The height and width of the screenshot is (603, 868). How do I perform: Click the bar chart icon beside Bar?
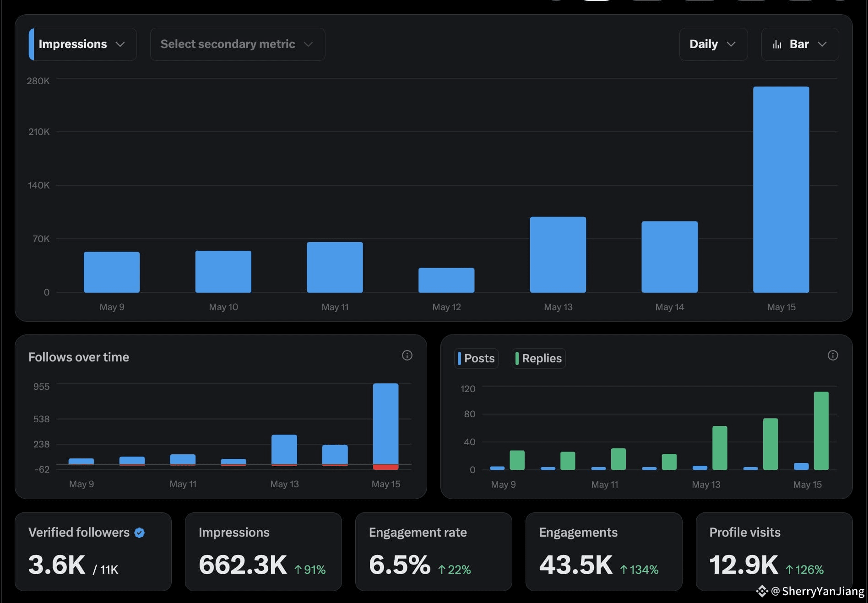click(x=777, y=44)
